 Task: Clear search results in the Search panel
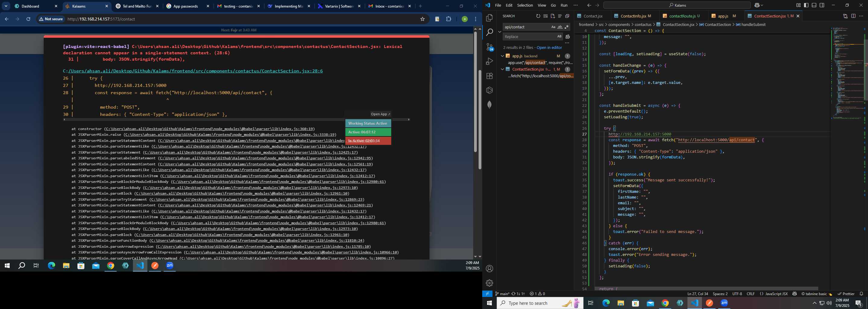click(x=546, y=16)
